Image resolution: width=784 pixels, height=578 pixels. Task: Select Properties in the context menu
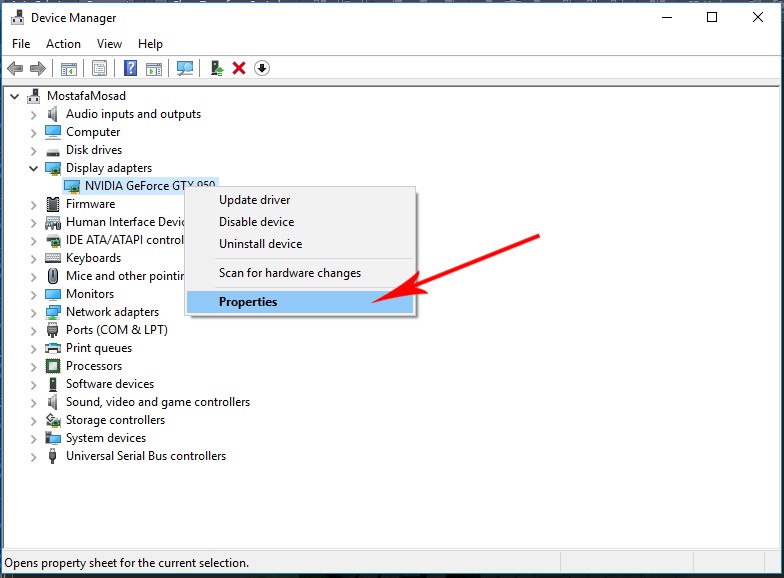pos(300,302)
